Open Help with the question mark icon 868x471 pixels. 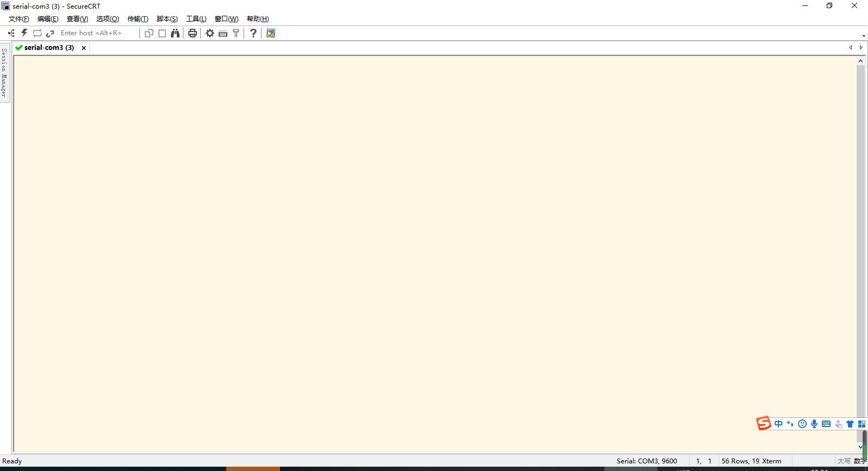253,33
